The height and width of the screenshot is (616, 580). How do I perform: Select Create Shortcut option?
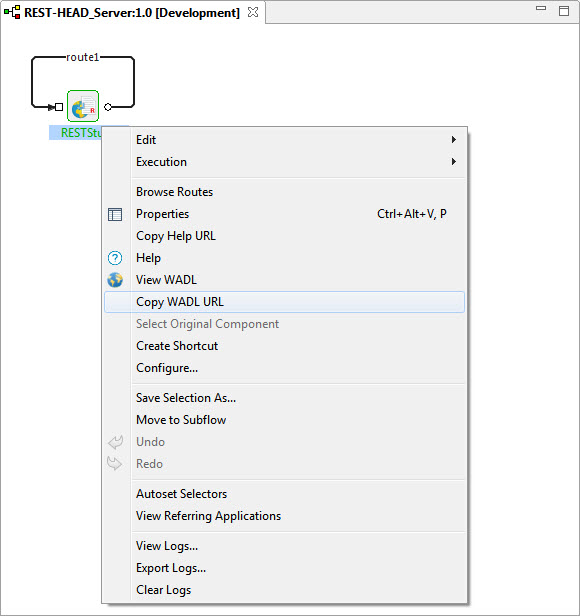click(284, 346)
